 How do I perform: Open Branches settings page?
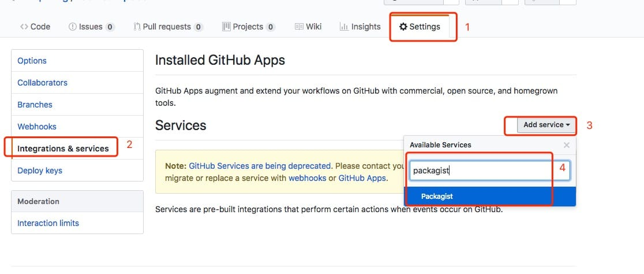35,105
